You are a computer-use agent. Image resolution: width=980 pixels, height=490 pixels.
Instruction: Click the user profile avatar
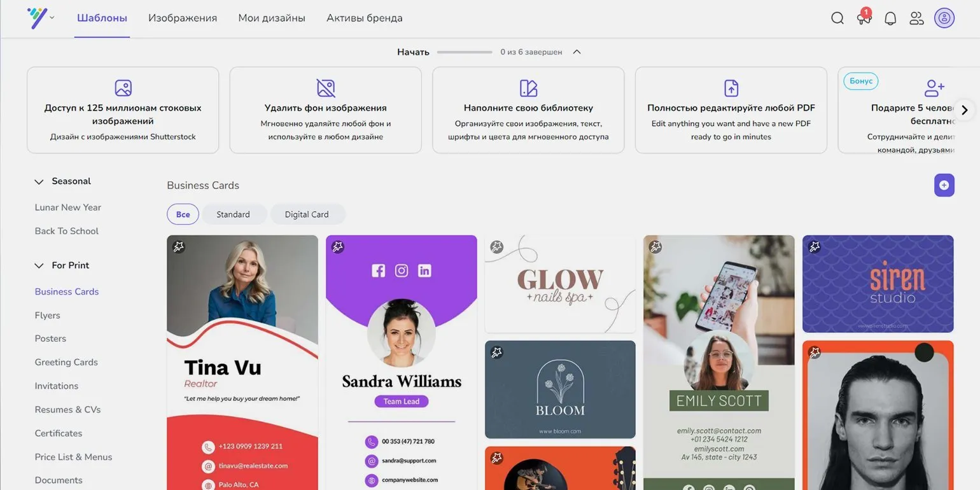coord(944,18)
